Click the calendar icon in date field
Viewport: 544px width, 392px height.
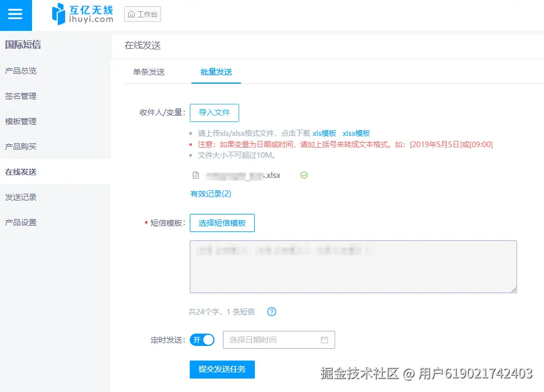pyautogui.click(x=324, y=340)
